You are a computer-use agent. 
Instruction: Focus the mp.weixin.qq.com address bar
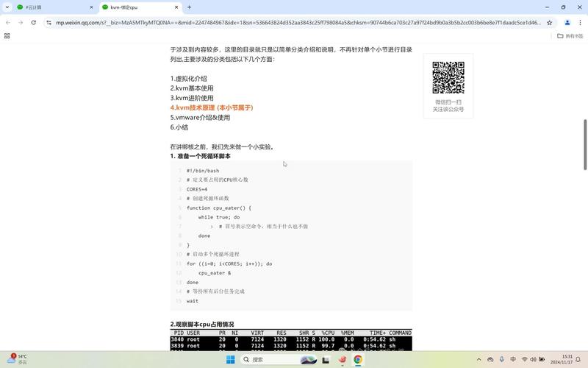click(x=298, y=23)
